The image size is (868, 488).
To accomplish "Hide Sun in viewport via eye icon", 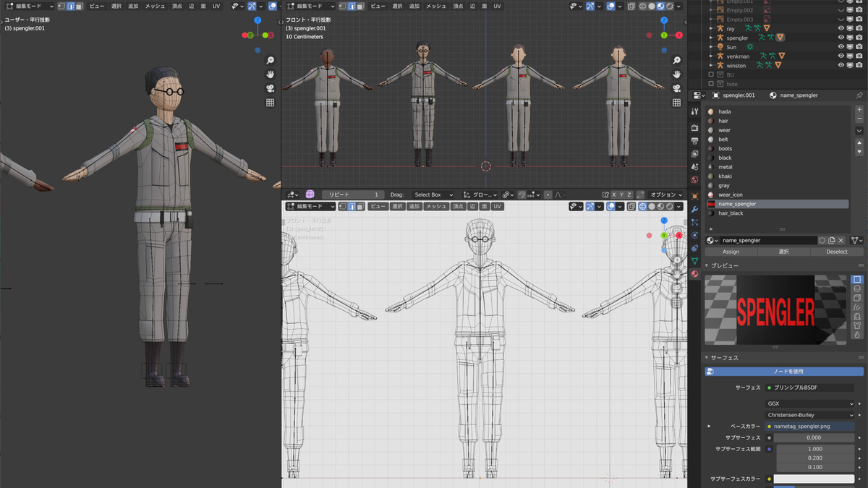I will point(841,47).
